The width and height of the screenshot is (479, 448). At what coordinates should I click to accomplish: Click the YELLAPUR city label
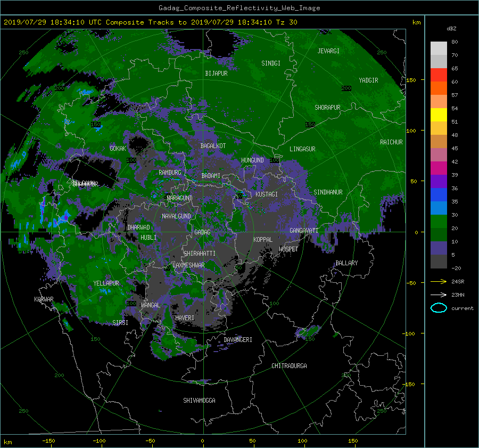tap(106, 283)
